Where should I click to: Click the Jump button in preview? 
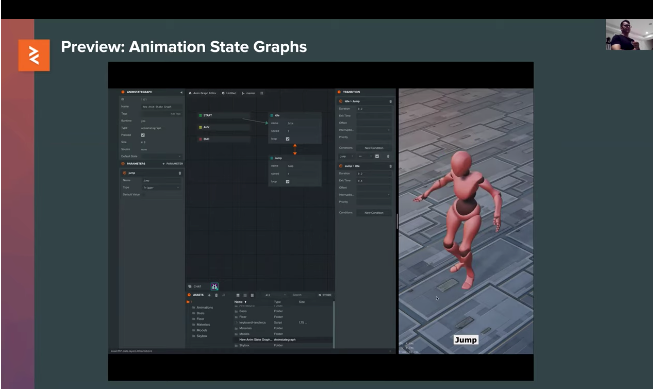pos(466,340)
